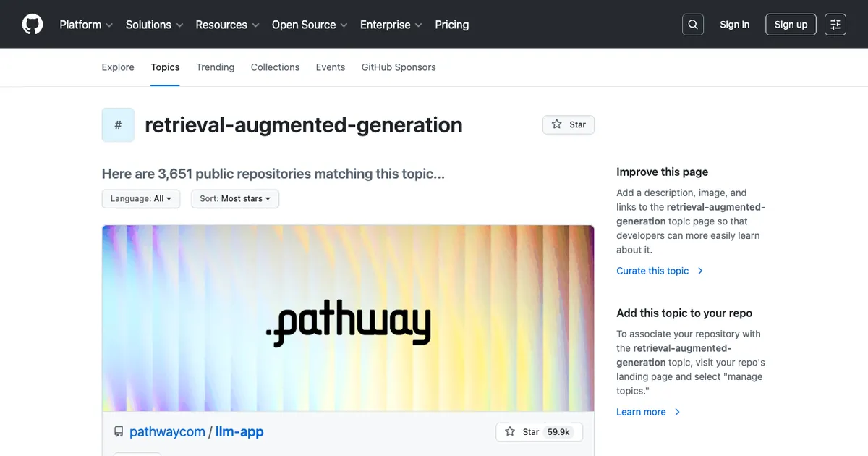Image resolution: width=868 pixels, height=456 pixels.
Task: Click the repository book icon beside pathwaycom
Action: [118, 431]
